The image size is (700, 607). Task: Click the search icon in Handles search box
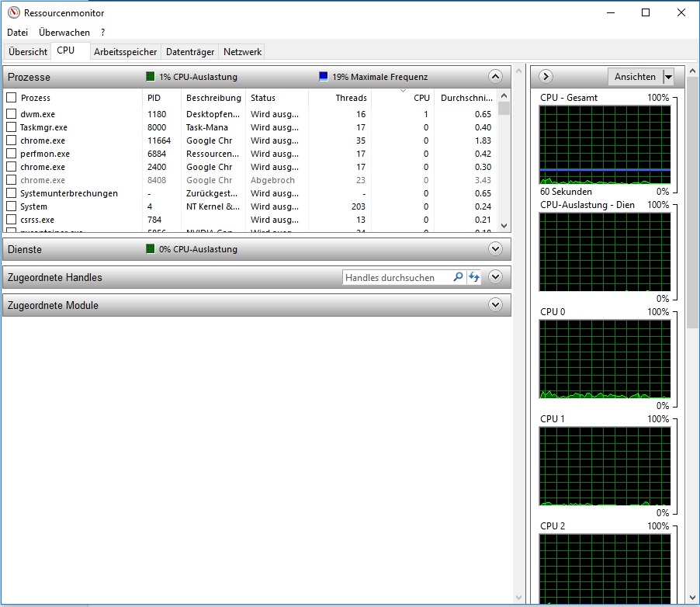(x=458, y=277)
